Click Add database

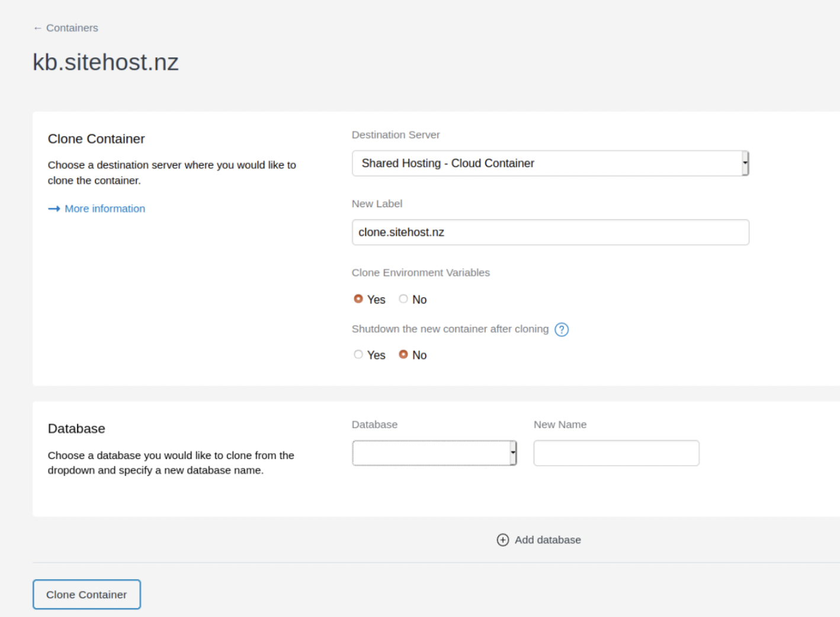[x=547, y=540]
